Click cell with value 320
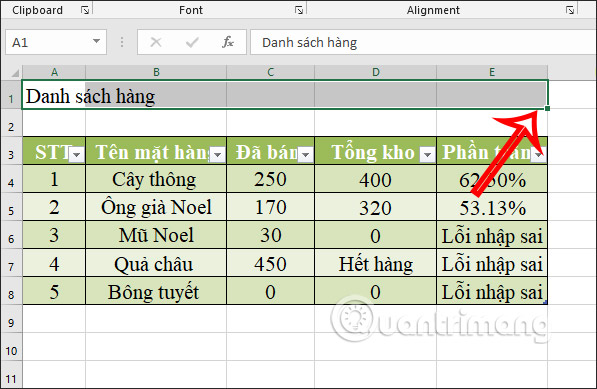This screenshot has width=597, height=389. tap(375, 207)
